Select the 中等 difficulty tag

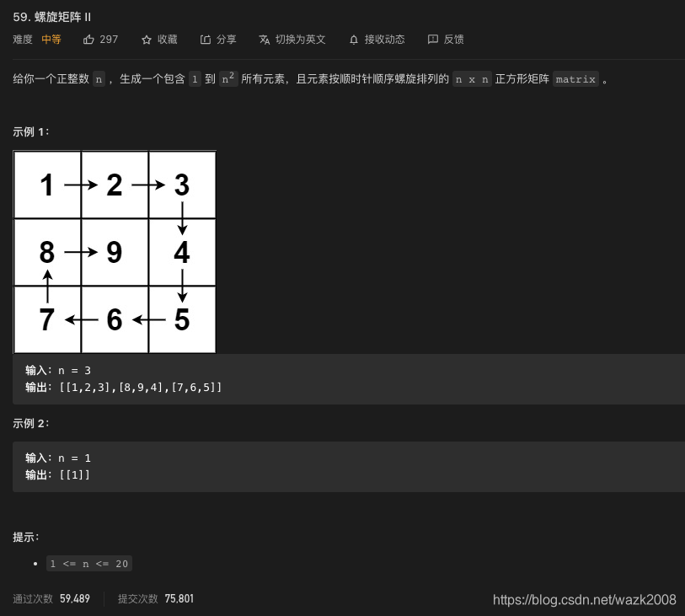(x=51, y=39)
